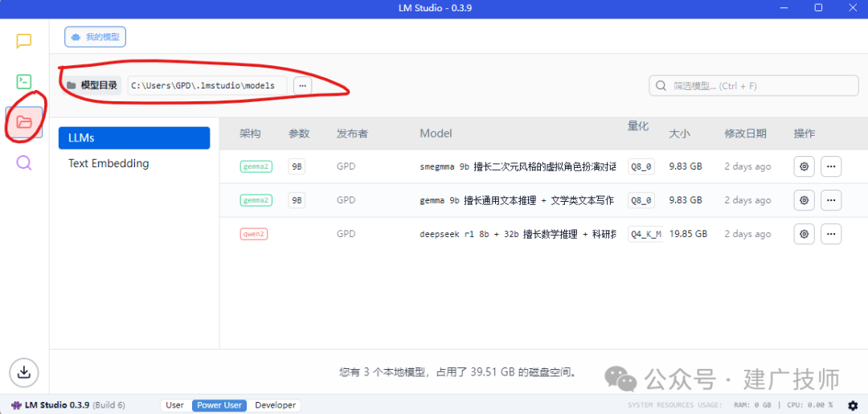Viewport: 868px width, 414px height.
Task: Click the models directory path field
Action: 207,85
